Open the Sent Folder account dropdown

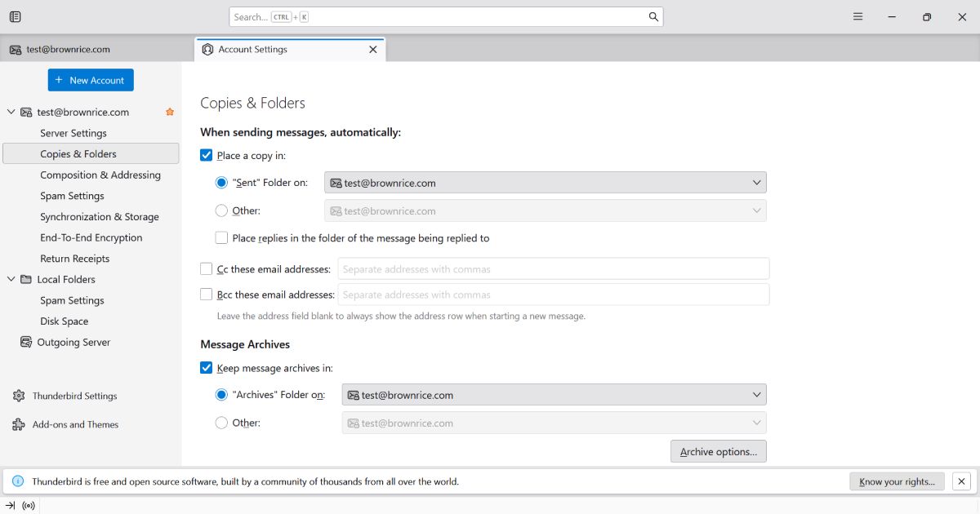point(546,183)
